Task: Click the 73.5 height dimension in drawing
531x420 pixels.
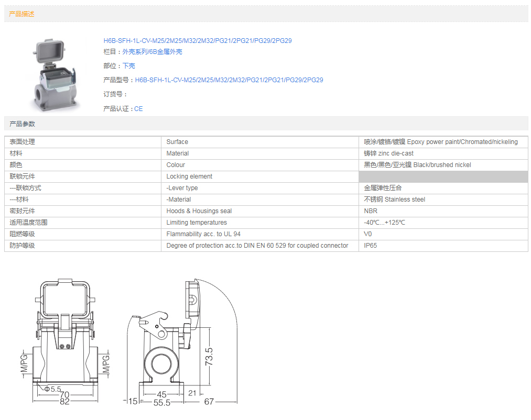Action: [x=209, y=356]
